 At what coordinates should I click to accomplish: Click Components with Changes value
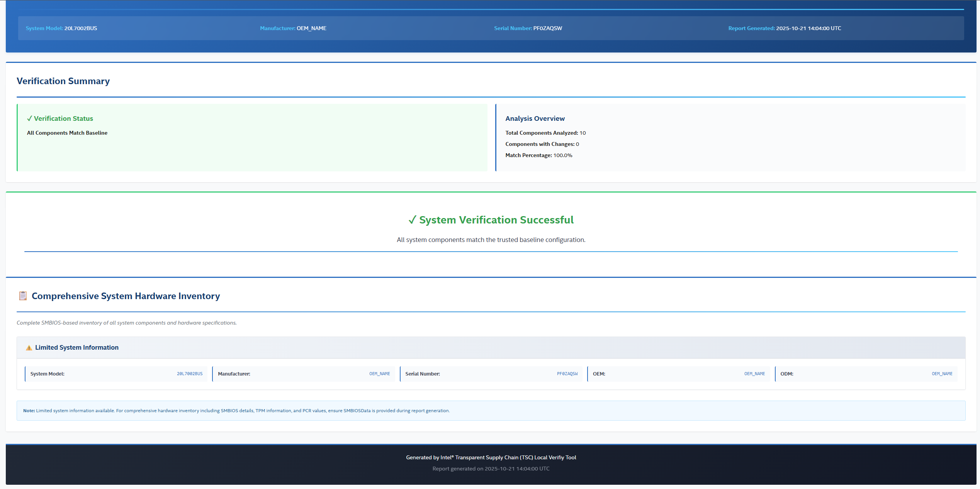(x=577, y=144)
